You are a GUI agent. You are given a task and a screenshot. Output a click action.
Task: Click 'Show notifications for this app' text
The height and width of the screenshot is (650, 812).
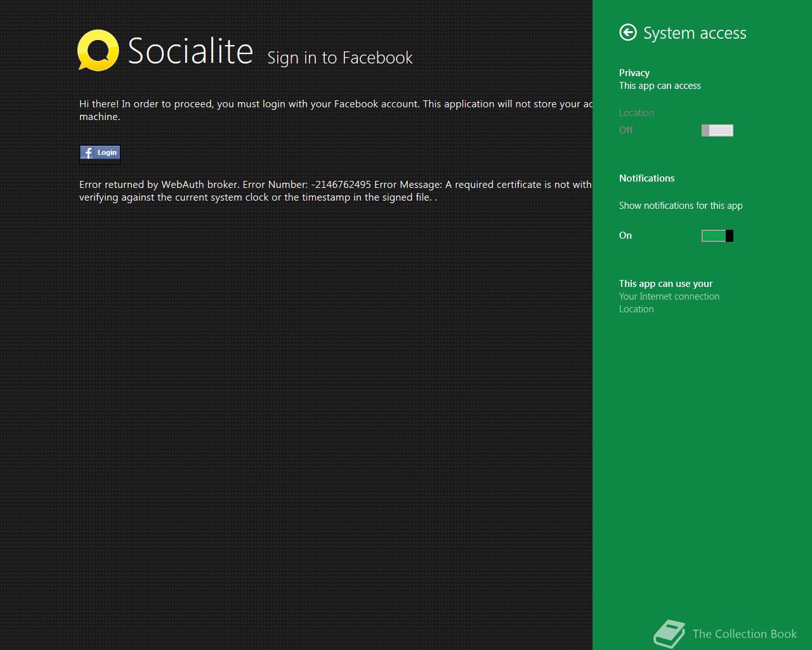pos(681,206)
